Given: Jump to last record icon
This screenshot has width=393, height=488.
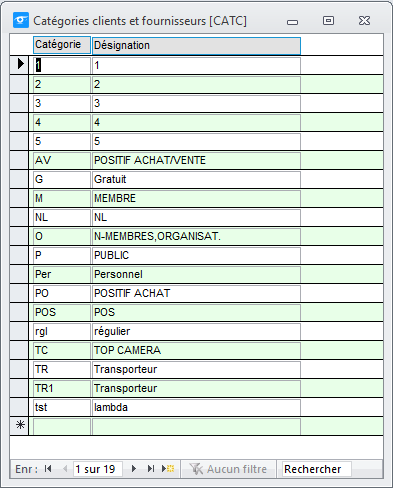Looking at the screenshot, I should pyautogui.click(x=151, y=469).
